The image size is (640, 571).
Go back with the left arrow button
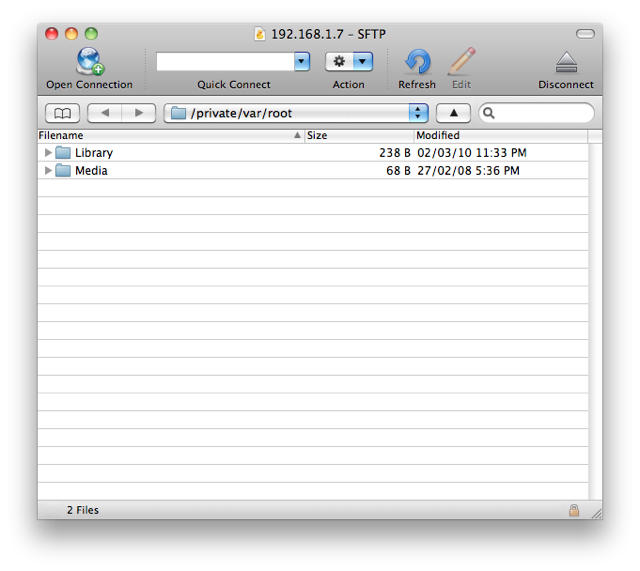(x=104, y=113)
